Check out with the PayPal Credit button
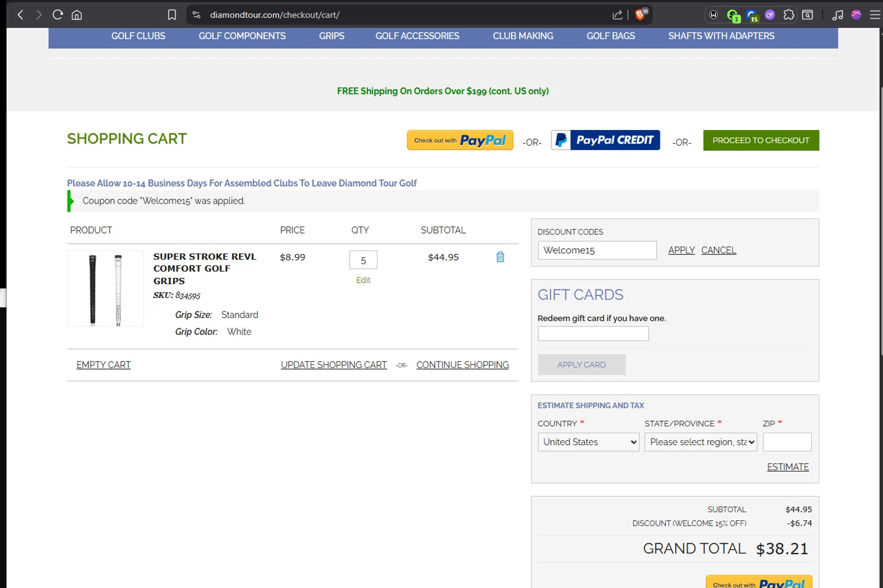This screenshot has height=588, width=883. tap(605, 140)
